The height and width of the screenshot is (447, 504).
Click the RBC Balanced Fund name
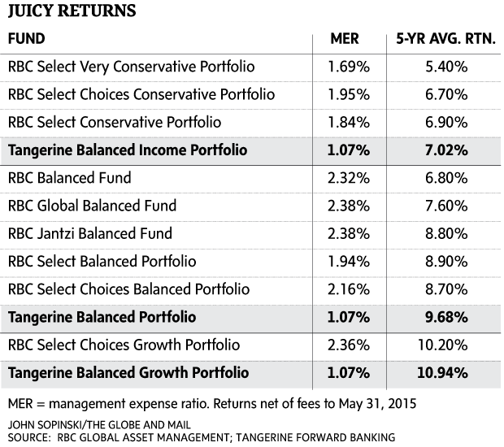tap(69, 178)
